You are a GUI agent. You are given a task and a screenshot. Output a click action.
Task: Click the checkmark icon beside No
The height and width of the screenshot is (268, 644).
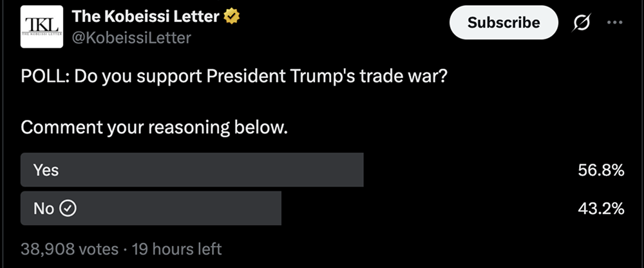[68, 208]
